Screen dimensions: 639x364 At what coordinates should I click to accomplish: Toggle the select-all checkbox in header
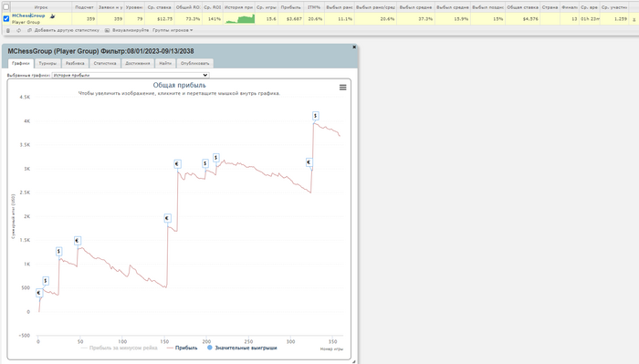click(6, 7)
